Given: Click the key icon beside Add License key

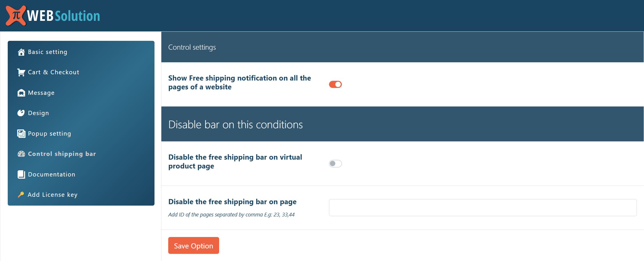Looking at the screenshot, I should [21, 195].
